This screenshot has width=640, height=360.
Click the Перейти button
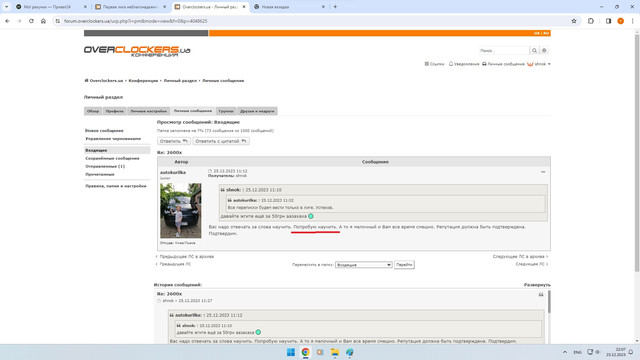[x=404, y=265]
